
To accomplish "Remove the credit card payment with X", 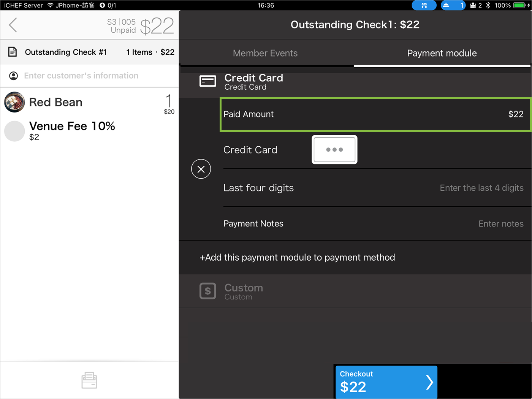I will pyautogui.click(x=201, y=169).
